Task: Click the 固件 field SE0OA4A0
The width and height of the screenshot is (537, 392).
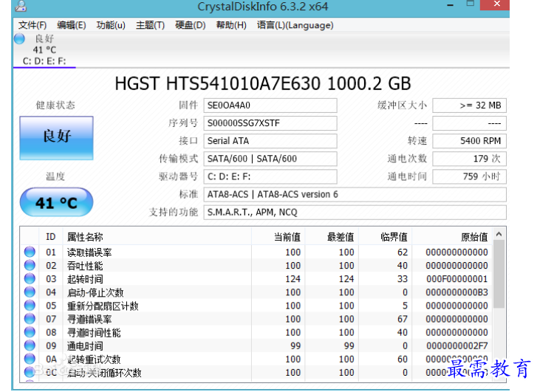Action: tap(270, 106)
